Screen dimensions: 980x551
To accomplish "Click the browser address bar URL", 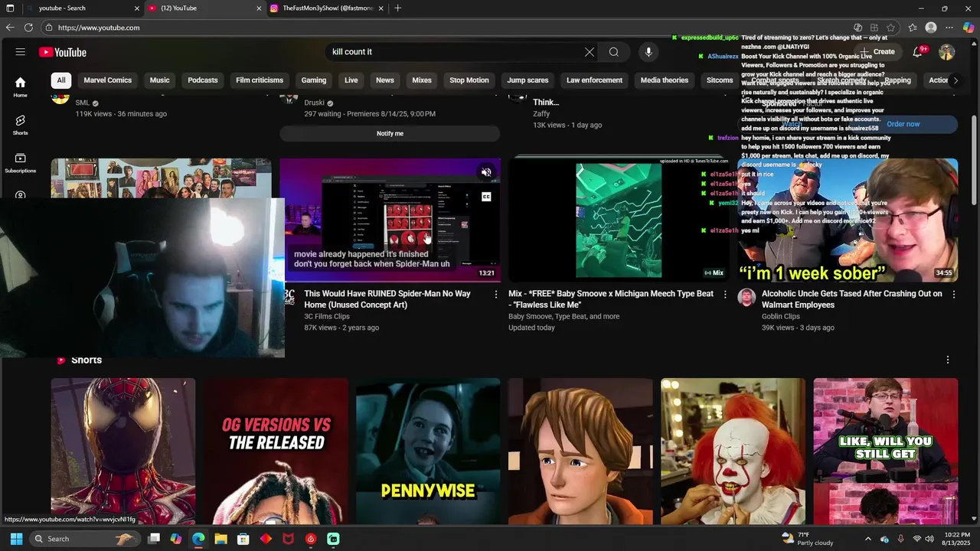I will (x=99, y=28).
